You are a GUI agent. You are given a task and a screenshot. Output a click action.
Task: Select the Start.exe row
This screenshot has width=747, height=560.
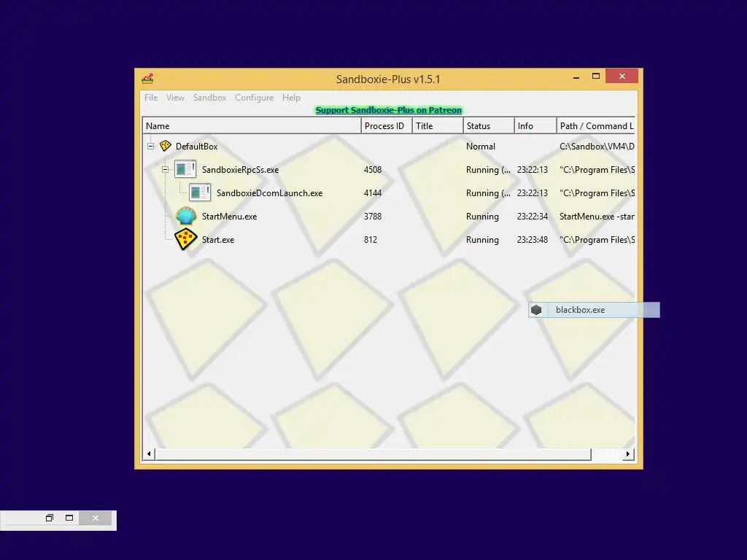(389, 239)
